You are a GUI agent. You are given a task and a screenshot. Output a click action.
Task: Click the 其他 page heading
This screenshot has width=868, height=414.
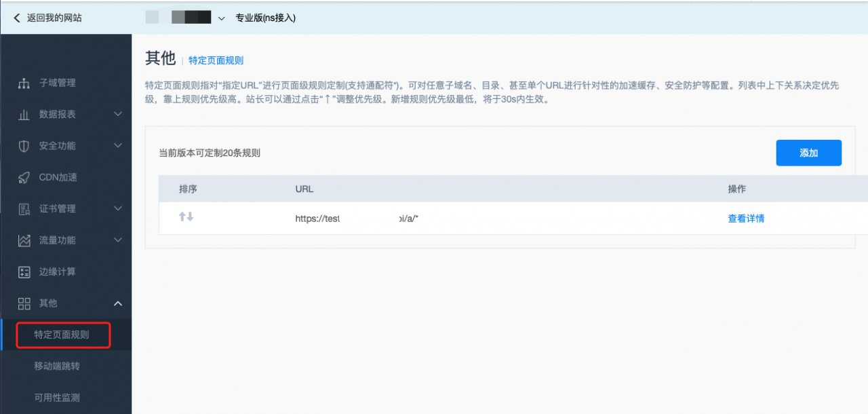tap(160, 58)
